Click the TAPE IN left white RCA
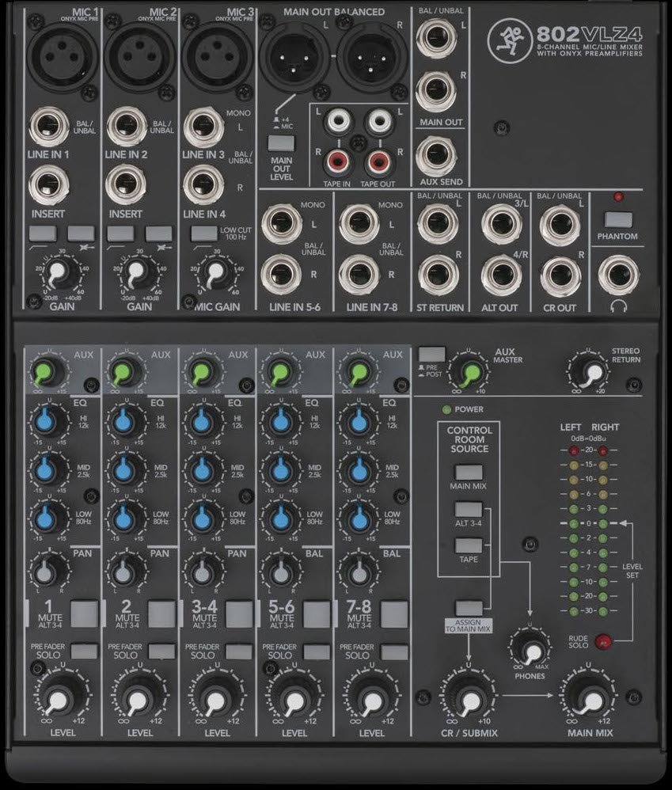The width and height of the screenshot is (672, 790). (x=337, y=120)
